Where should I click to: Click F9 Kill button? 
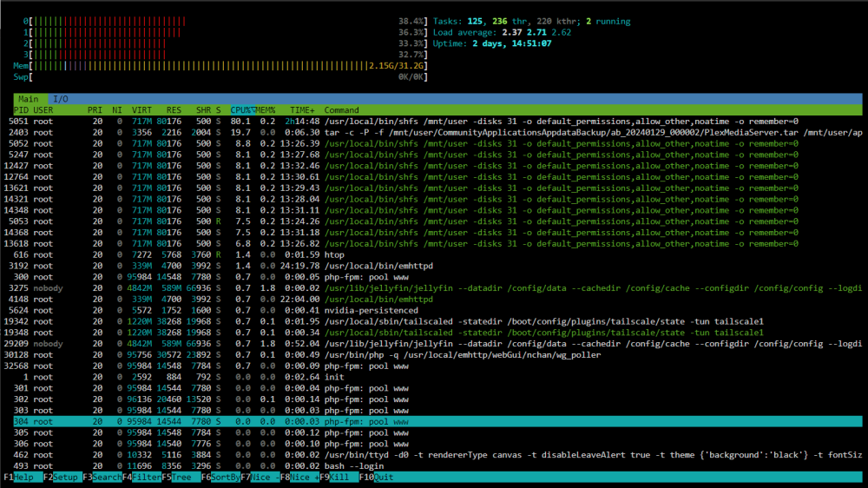pos(339,477)
